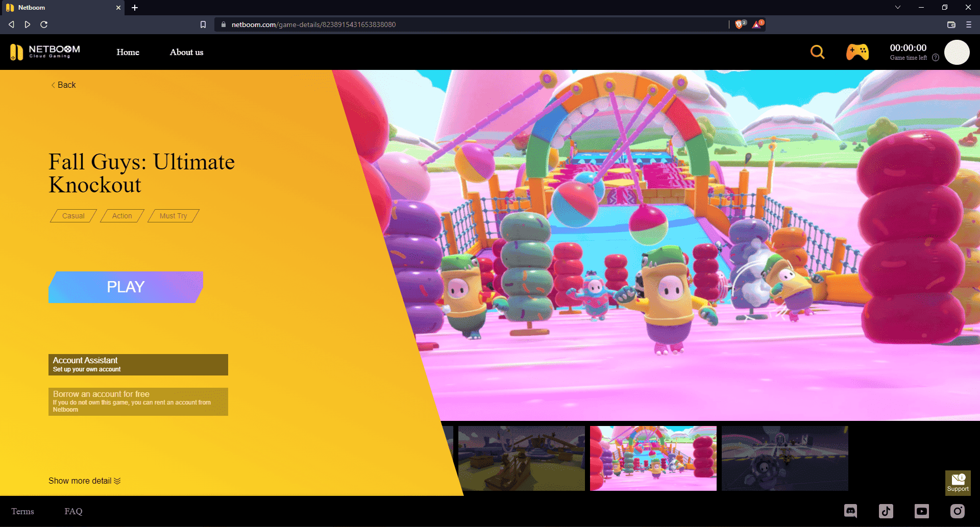Click the gamepad controller icon

[857, 52]
